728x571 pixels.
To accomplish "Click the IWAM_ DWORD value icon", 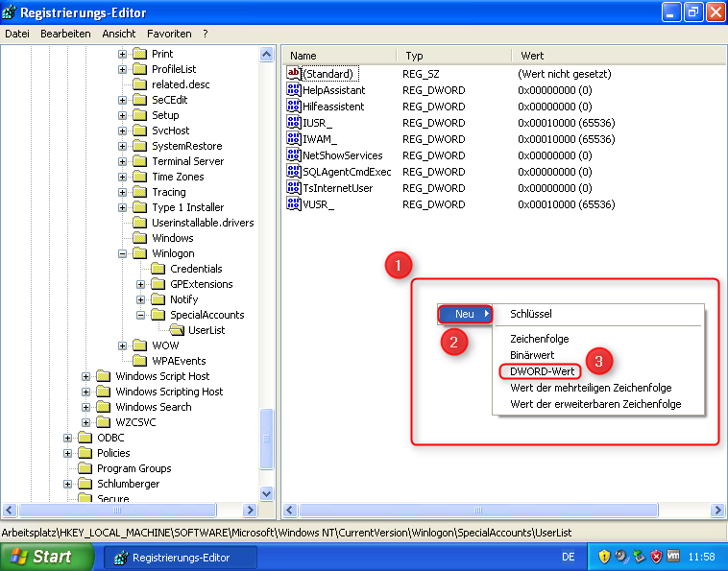I will (294, 139).
